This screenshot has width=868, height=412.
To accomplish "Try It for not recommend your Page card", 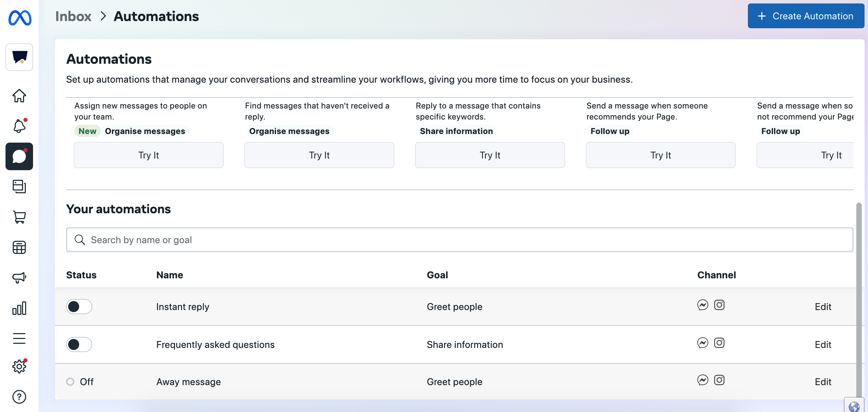I will click(x=805, y=155).
